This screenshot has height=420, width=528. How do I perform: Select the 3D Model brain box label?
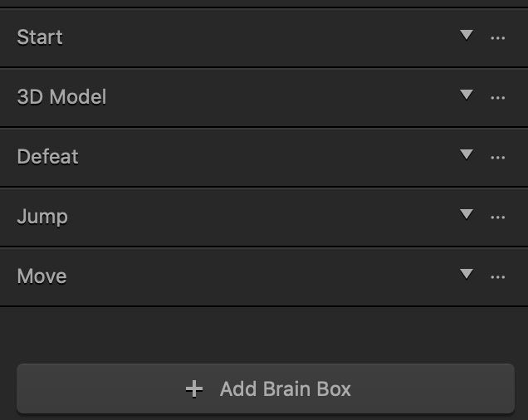point(61,97)
